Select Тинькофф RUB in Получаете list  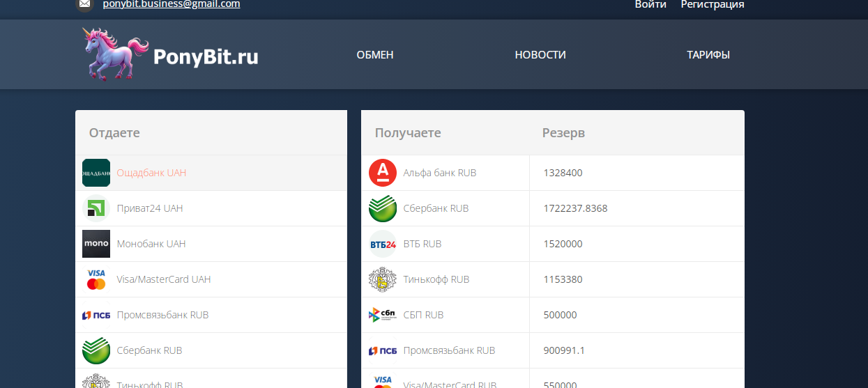pos(436,279)
